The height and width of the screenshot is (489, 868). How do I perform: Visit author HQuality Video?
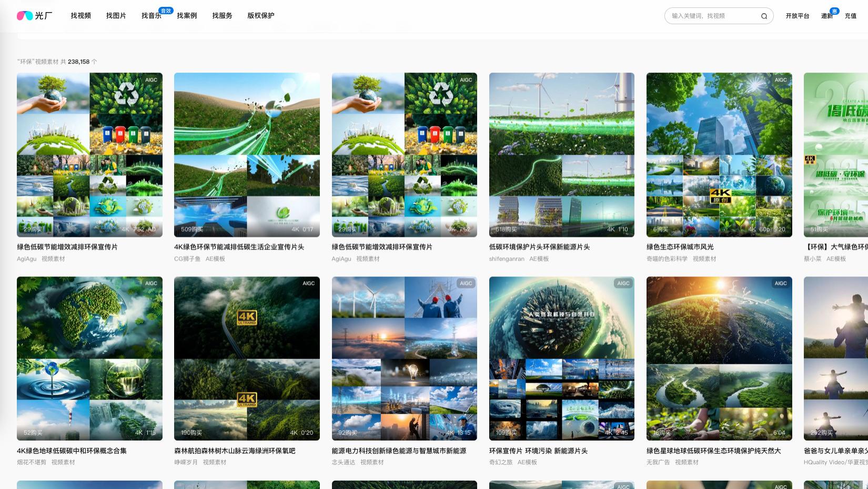click(824, 463)
